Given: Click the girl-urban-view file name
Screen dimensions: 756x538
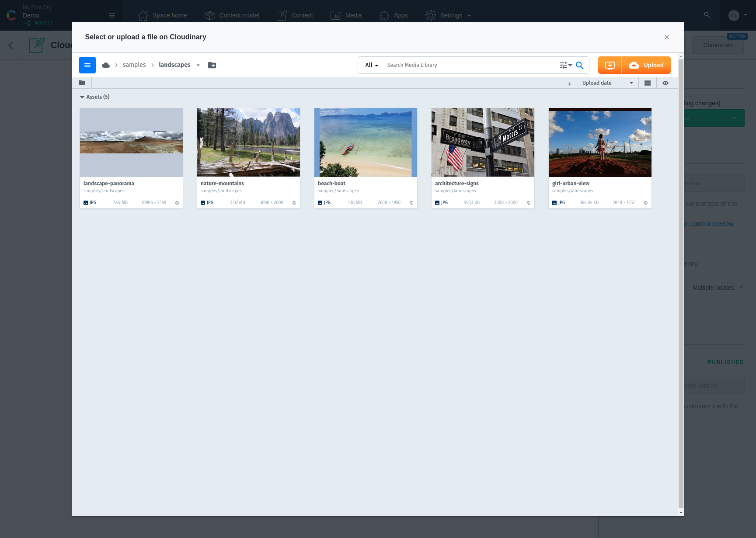Looking at the screenshot, I should (x=571, y=184).
